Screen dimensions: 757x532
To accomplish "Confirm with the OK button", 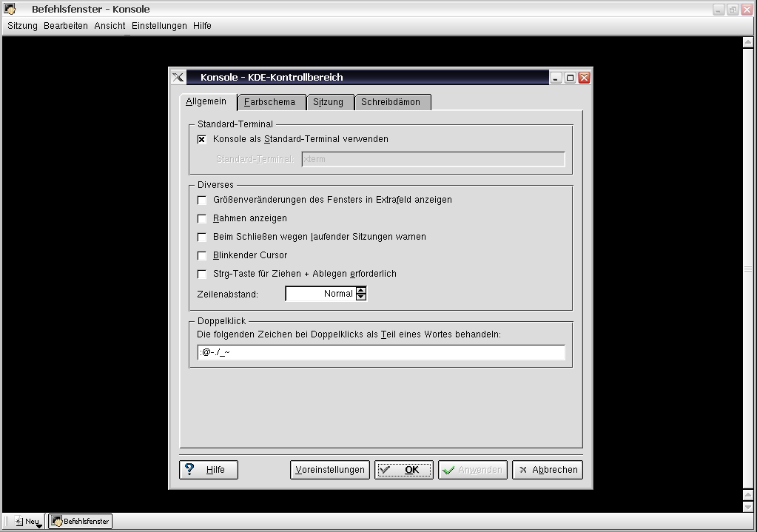I will click(404, 470).
